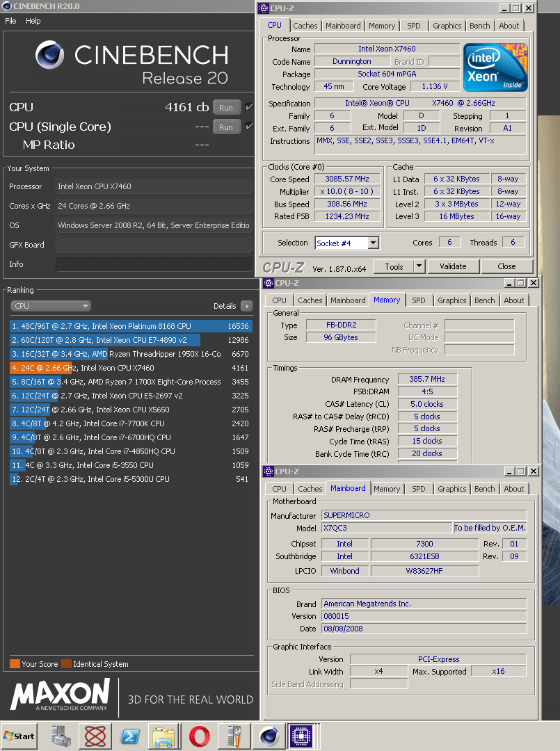
Task: Click the BIOS date 08/08/2008
Action: 424,629
